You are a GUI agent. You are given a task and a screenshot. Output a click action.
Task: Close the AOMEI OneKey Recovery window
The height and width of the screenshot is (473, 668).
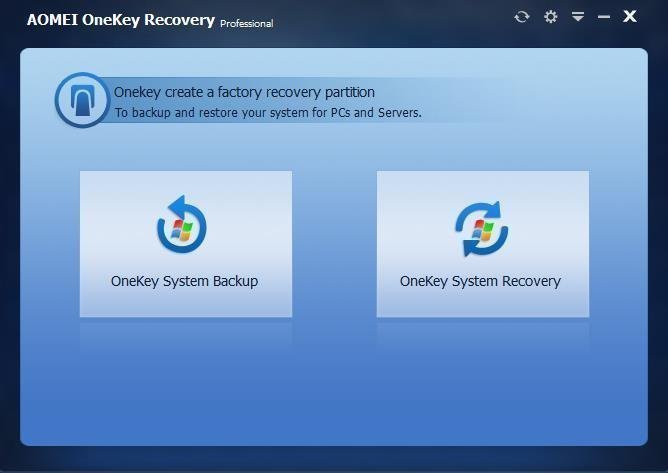(x=630, y=17)
